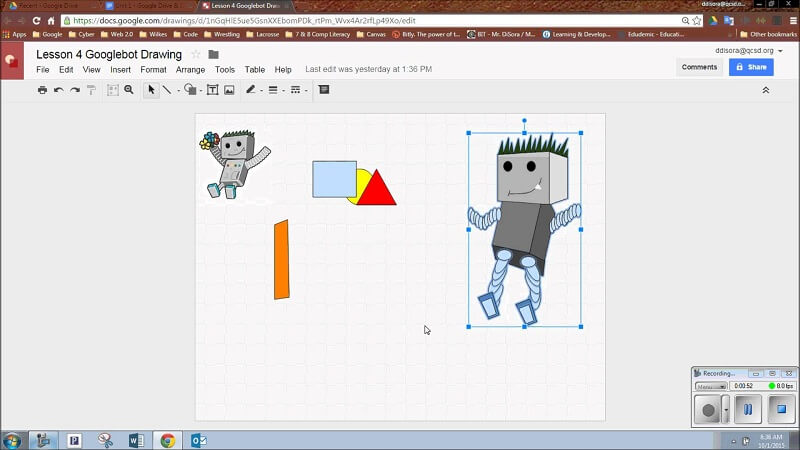
Task: Click the blue Share button
Action: point(751,67)
